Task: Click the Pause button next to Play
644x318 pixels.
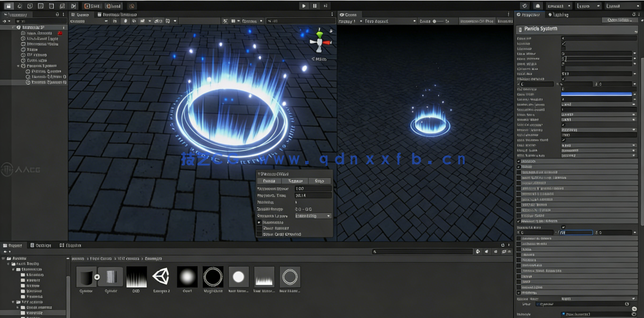Action: click(x=314, y=5)
